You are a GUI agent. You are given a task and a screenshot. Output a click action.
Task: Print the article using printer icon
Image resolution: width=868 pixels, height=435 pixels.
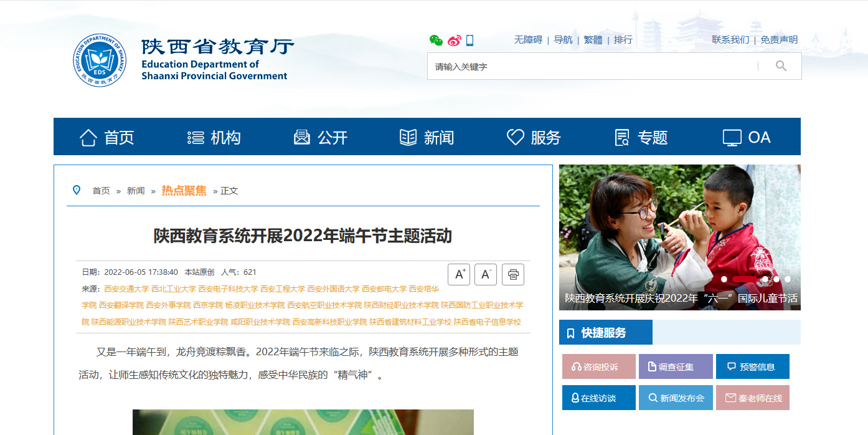513,274
